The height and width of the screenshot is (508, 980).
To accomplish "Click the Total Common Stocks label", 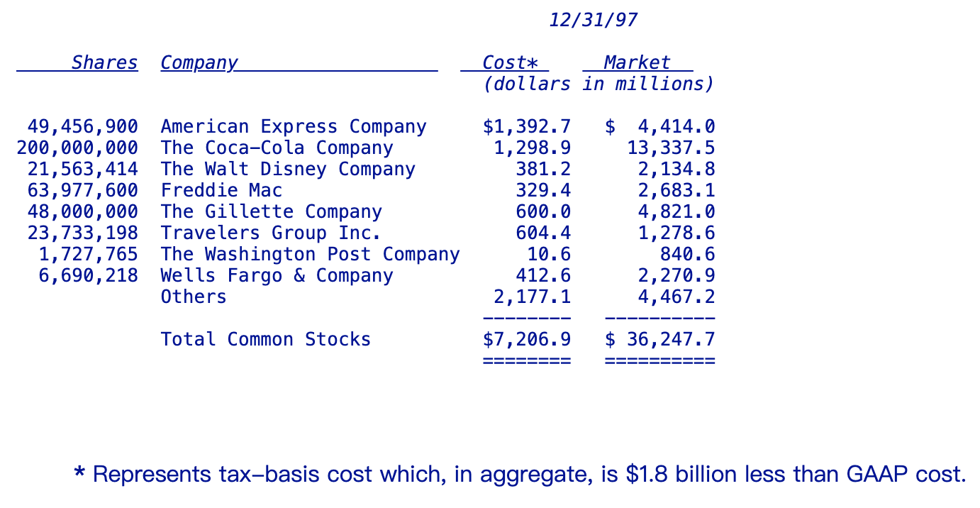I will pos(265,340).
